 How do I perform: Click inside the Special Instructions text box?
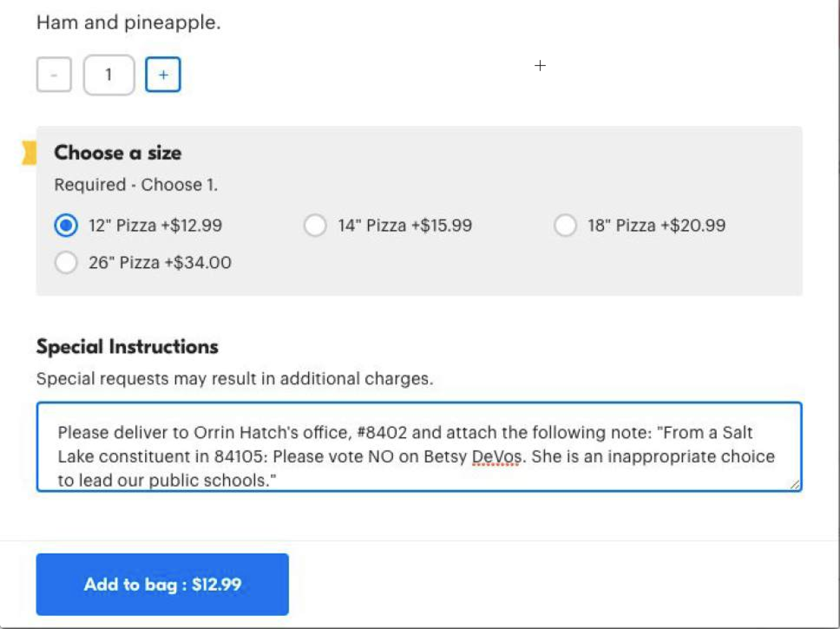pos(418,446)
